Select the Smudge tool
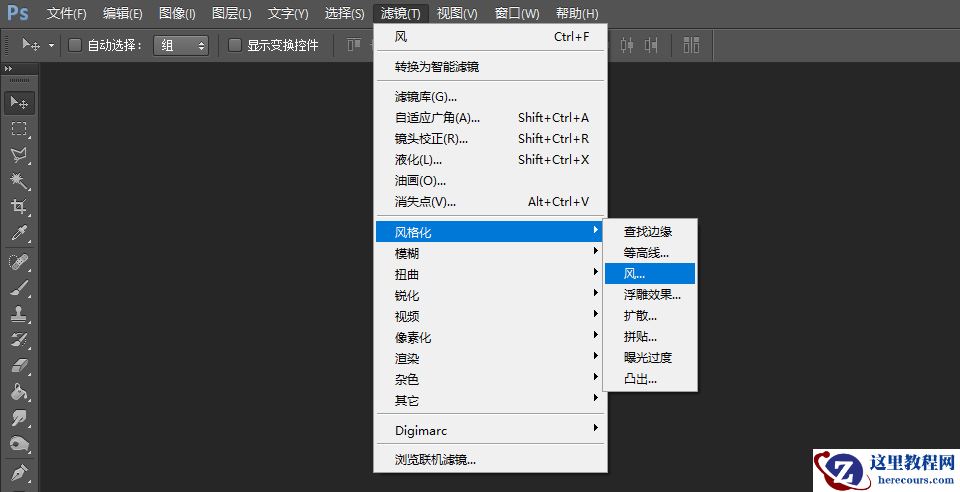The height and width of the screenshot is (492, 960). 19,419
